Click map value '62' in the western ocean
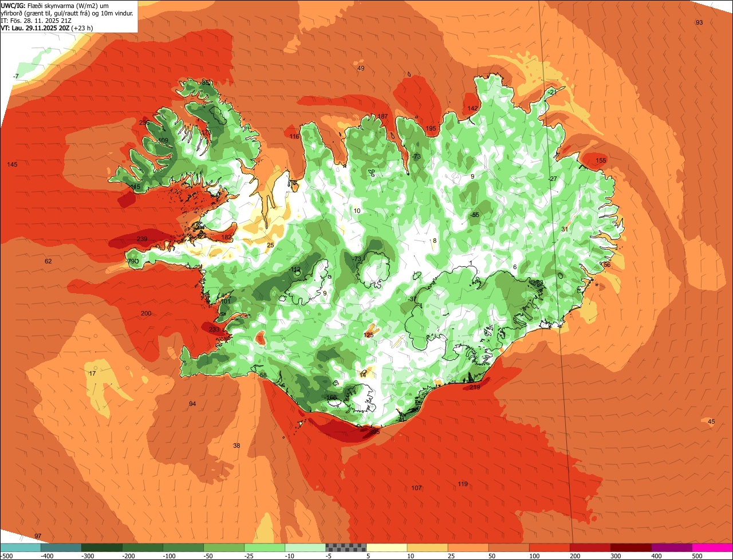Screen dimensions: 733x560 pos(48,261)
